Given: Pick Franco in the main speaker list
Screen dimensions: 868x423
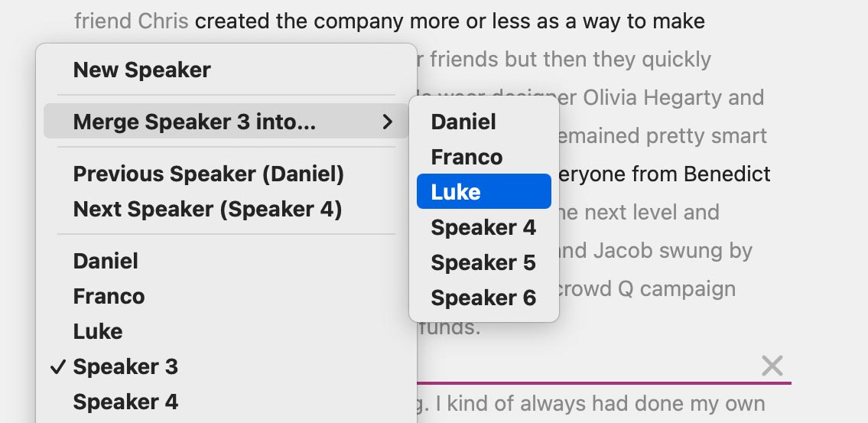Looking at the screenshot, I should point(109,296).
